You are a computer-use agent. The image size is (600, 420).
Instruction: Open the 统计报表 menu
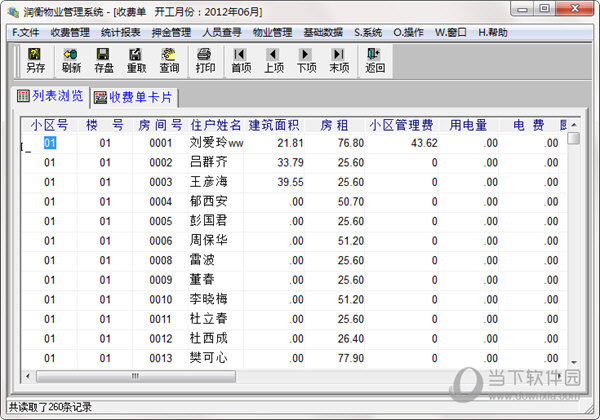point(121,33)
